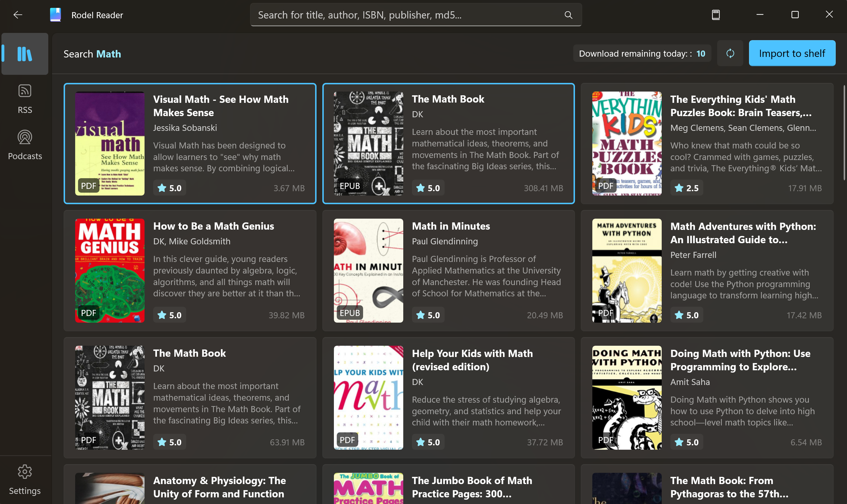Click rating star on Doing Math with Python

click(679, 442)
